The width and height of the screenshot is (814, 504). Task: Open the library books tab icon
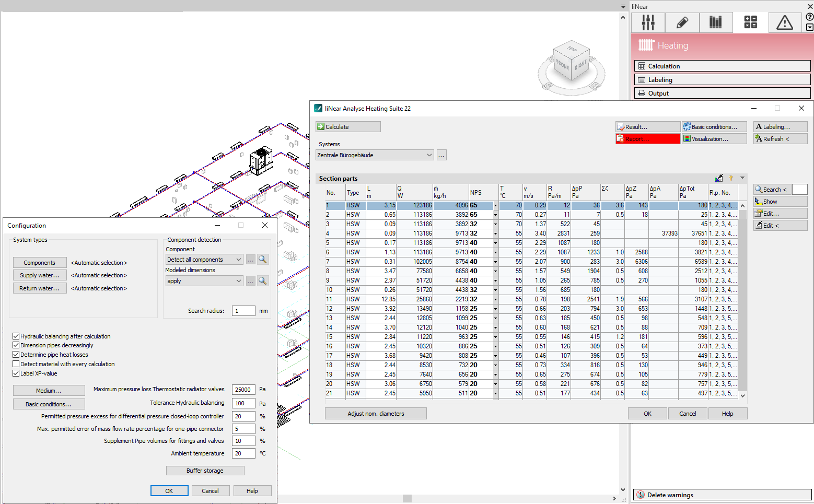(715, 22)
